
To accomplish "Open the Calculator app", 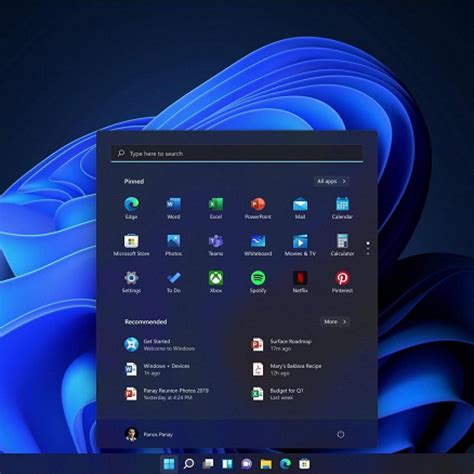I will [x=342, y=245].
